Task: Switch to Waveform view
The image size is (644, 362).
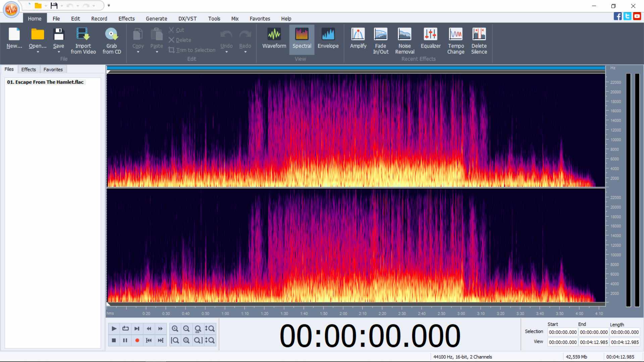Action: click(274, 39)
